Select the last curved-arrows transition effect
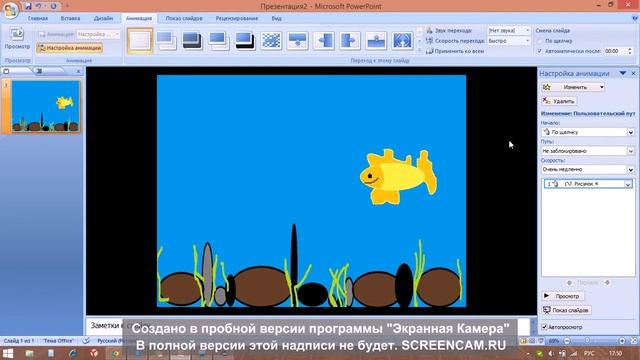This screenshot has width=640, height=360. (402, 40)
